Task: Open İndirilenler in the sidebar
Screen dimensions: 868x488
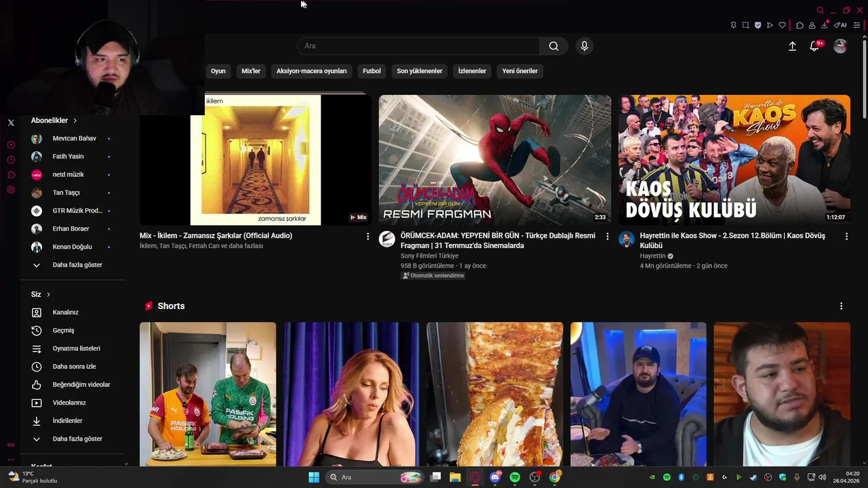Action: click(x=72, y=421)
